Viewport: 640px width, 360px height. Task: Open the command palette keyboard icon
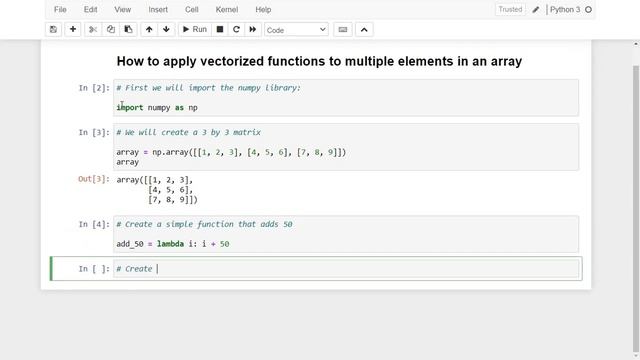343,29
